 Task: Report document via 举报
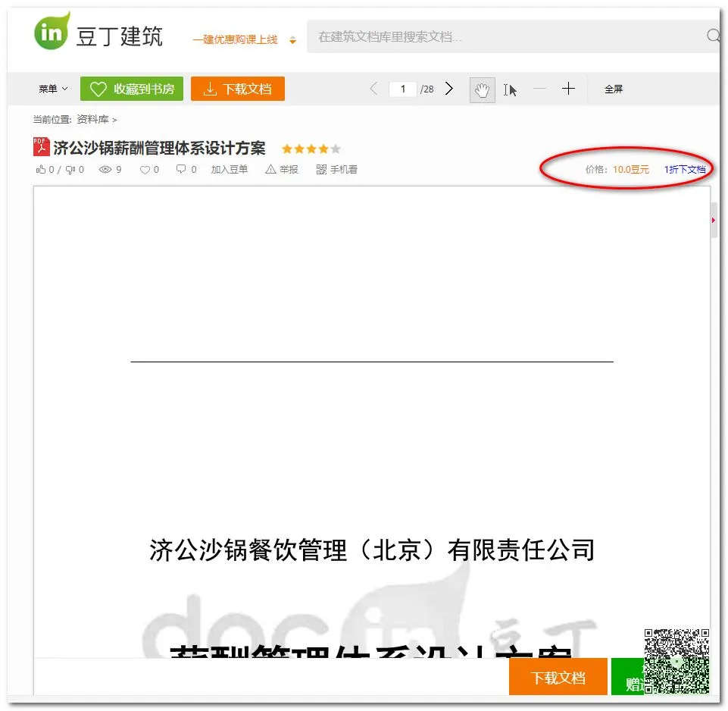(x=281, y=169)
